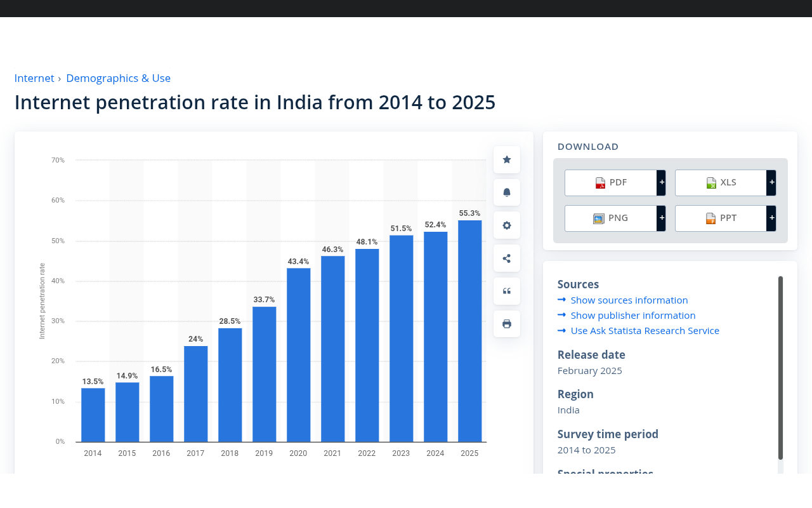Use Ask Statista Research Service link
812x508 pixels.
645,330
